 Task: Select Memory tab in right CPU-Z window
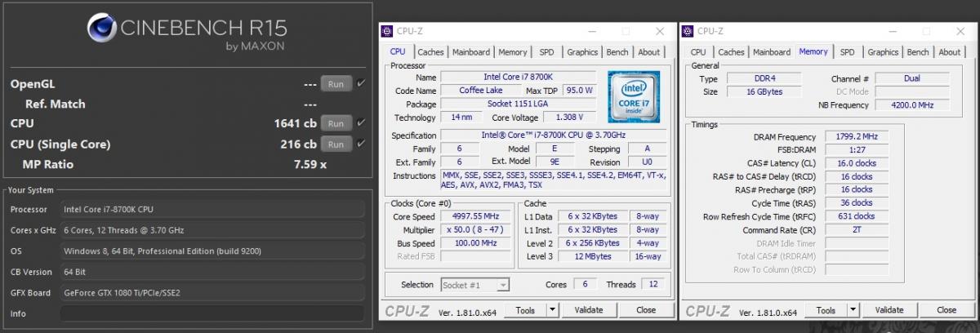(x=813, y=51)
